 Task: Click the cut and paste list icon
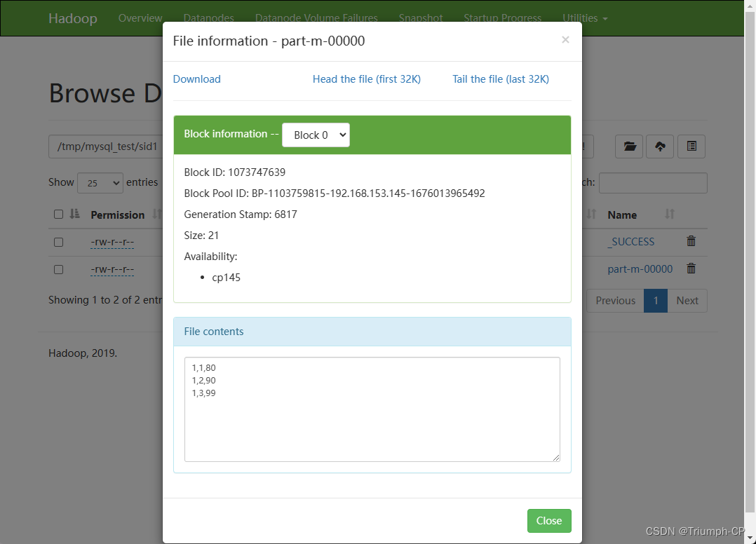click(x=691, y=147)
